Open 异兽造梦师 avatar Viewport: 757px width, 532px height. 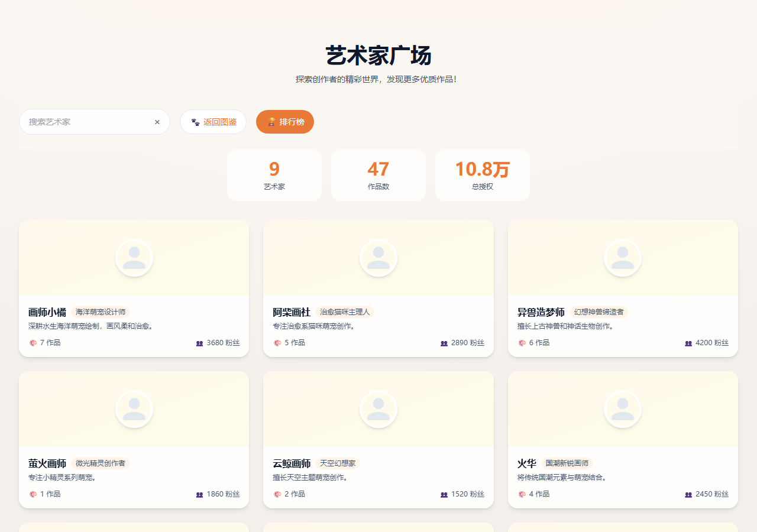[x=623, y=258]
